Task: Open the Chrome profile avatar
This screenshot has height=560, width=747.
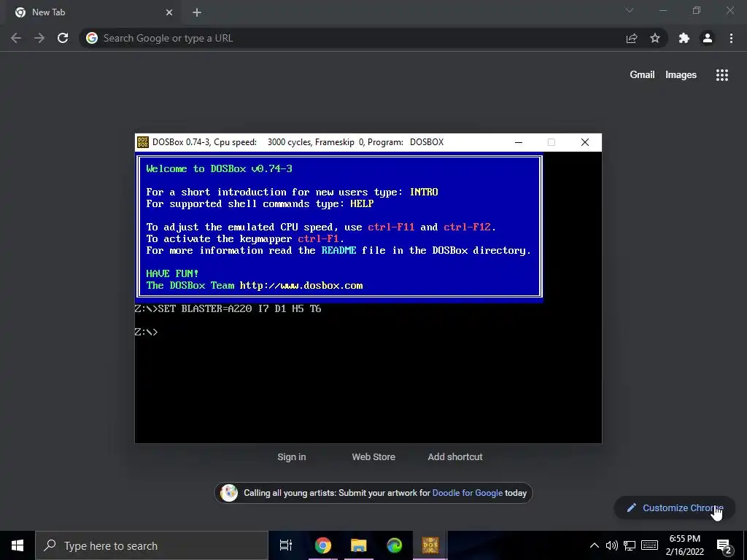Action: [x=708, y=38]
